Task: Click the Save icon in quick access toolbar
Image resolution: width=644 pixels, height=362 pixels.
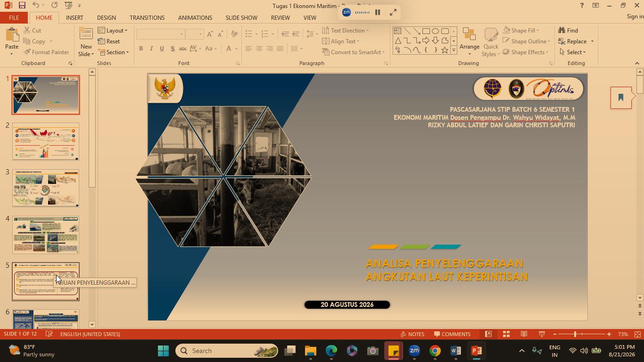Action: (x=22, y=5)
